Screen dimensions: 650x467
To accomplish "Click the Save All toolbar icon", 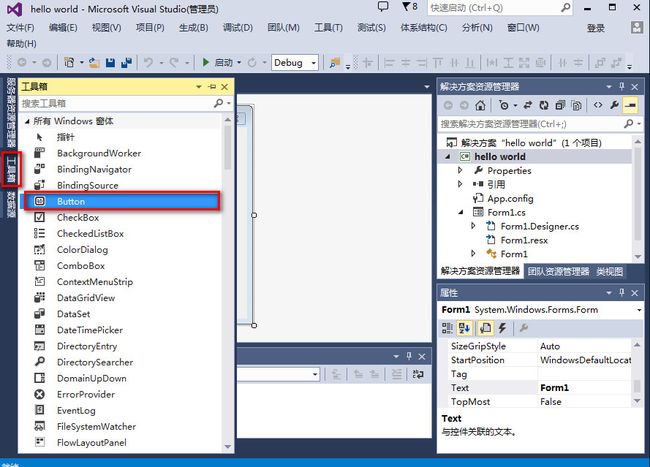I will 126,63.
